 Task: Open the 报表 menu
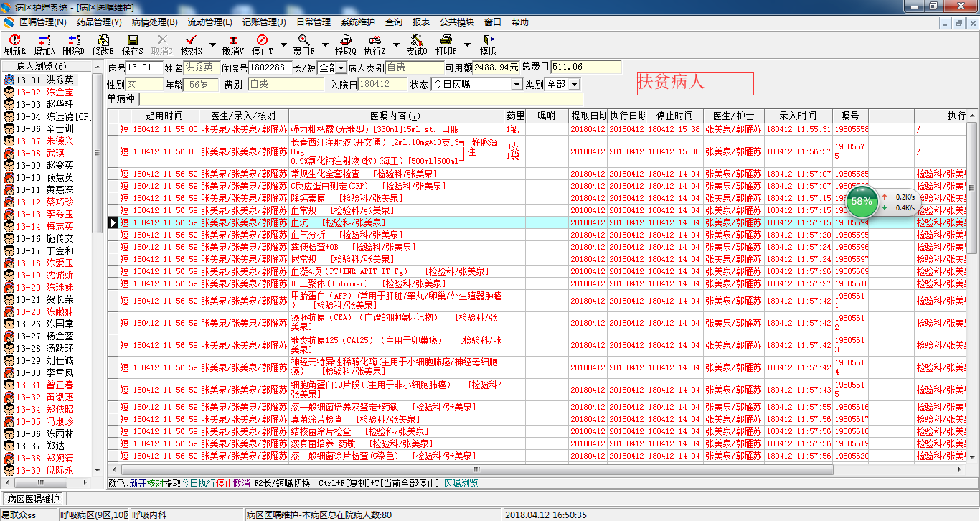(x=421, y=22)
